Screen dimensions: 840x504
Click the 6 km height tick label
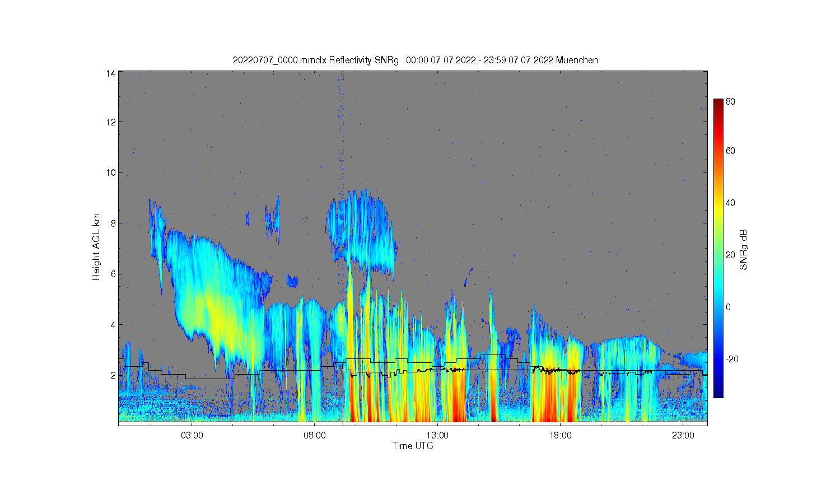point(113,274)
